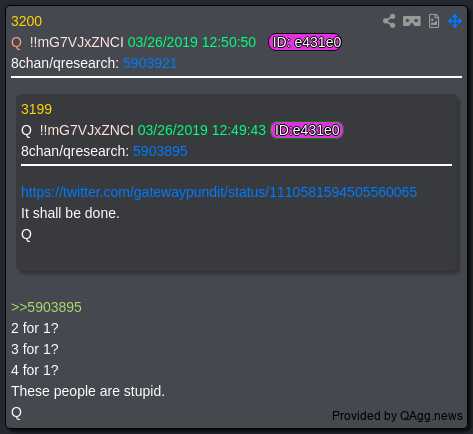473x434 pixels.
Task: Click the 12:49:43 timestamp on post 3199
Action: click(x=202, y=130)
